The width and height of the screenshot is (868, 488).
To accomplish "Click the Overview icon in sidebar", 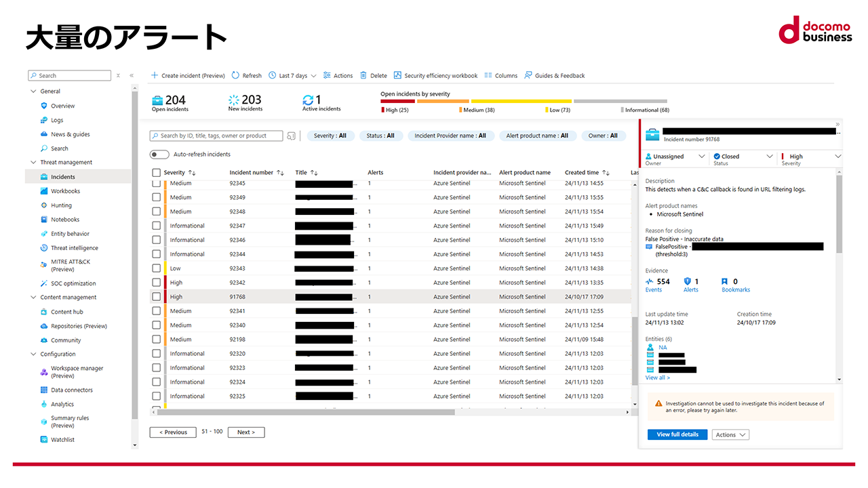I will [x=44, y=106].
